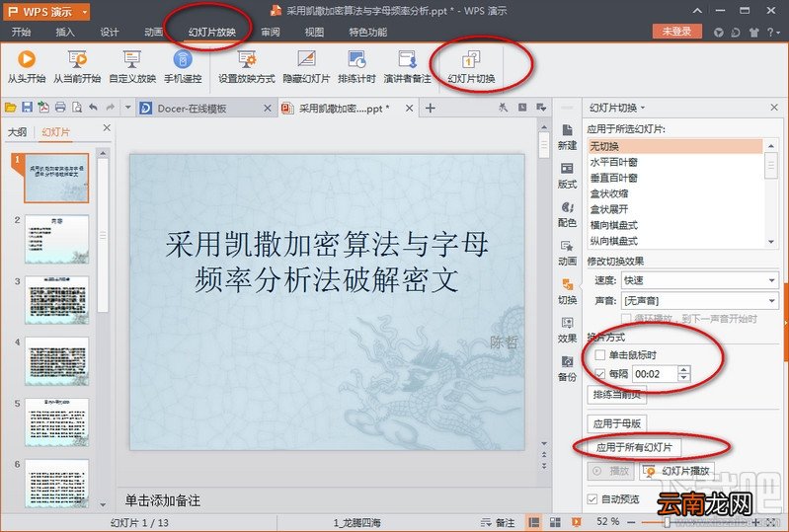Open 配色 color scheme side icon
Screen dimensions: 789x532
coord(567,214)
